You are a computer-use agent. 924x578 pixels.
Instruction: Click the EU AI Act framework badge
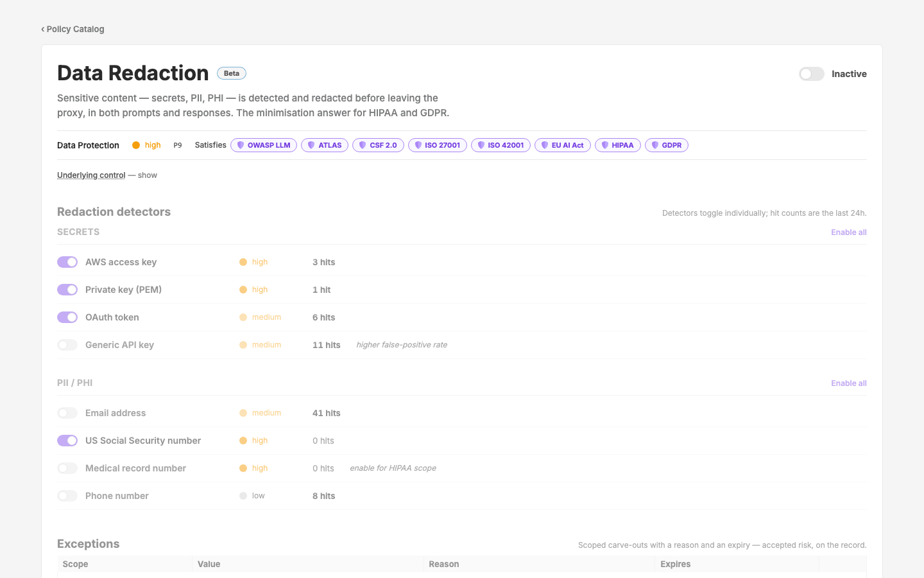pyautogui.click(x=563, y=145)
